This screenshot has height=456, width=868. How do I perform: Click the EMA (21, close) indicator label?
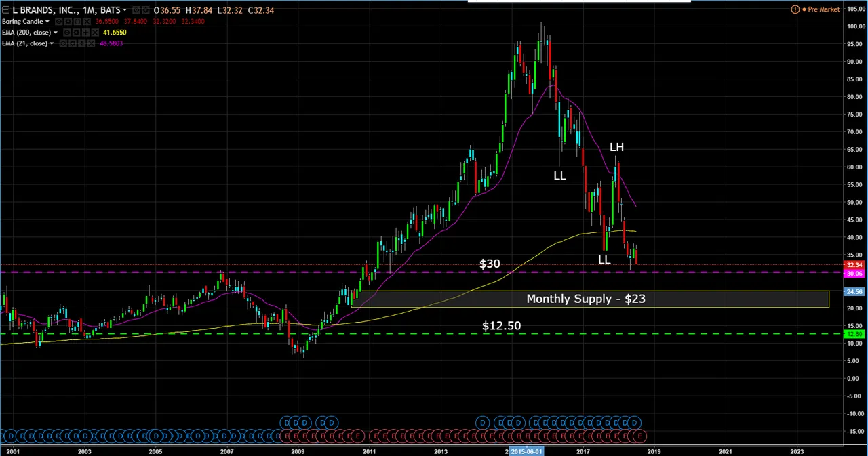pyautogui.click(x=24, y=43)
